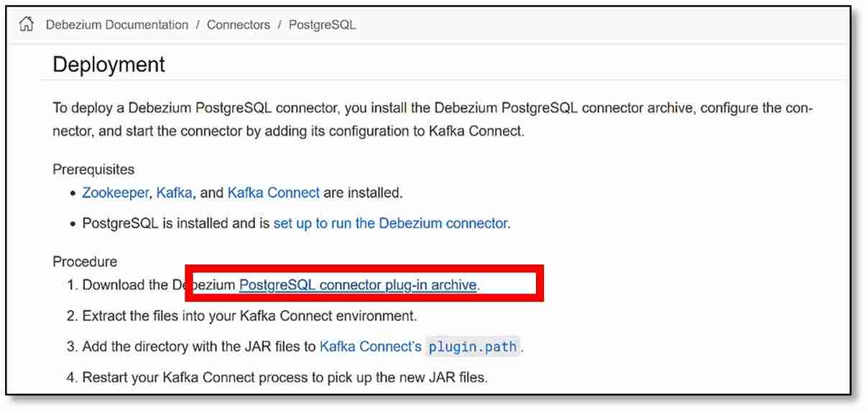Open the Kafka Connect's link in step 3
The width and height of the screenshot is (868, 412).
click(370, 347)
